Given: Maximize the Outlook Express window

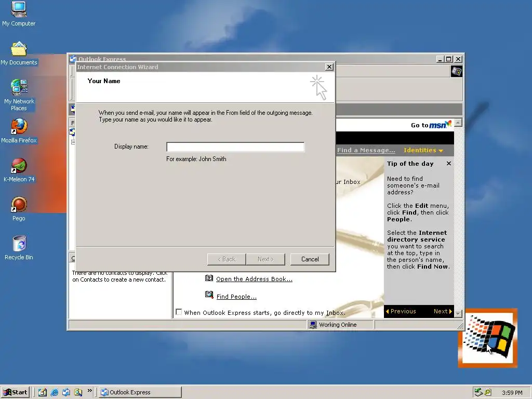Looking at the screenshot, I should click(448, 59).
